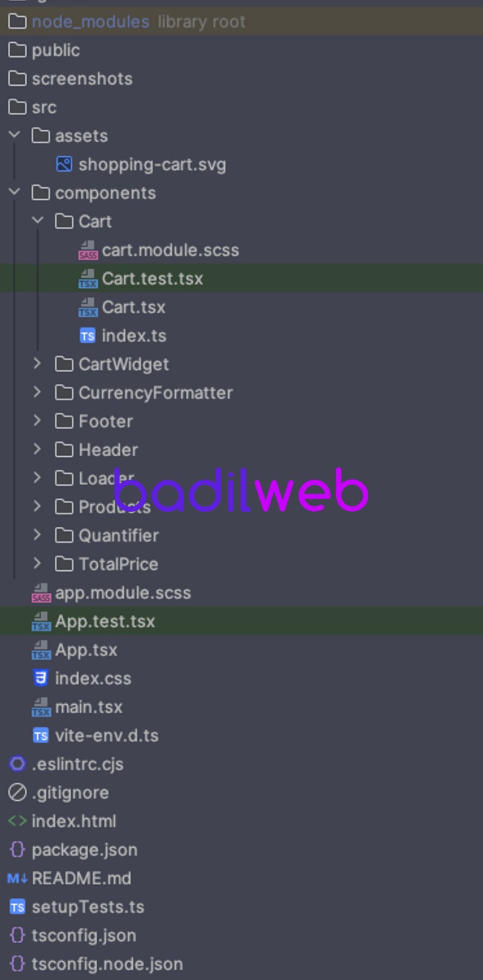Image resolution: width=483 pixels, height=980 pixels.
Task: Click the SVG image icon of shopping-cart.svg
Action: click(x=64, y=164)
